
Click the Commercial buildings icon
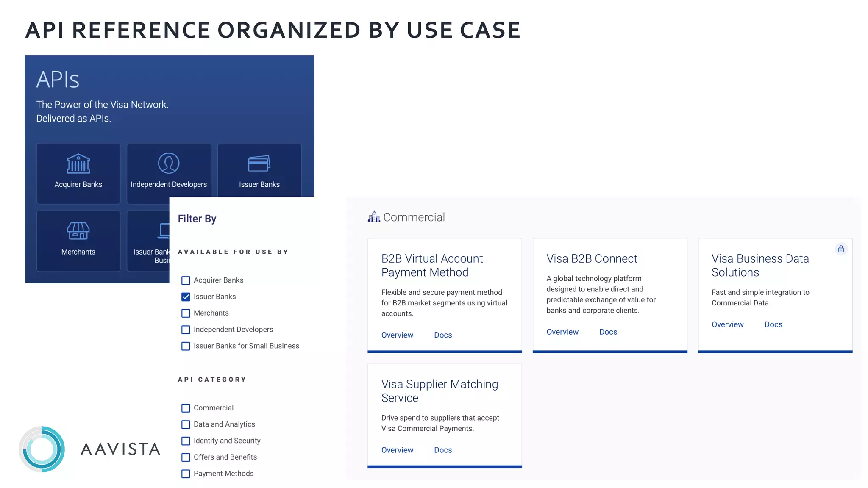pyautogui.click(x=374, y=217)
